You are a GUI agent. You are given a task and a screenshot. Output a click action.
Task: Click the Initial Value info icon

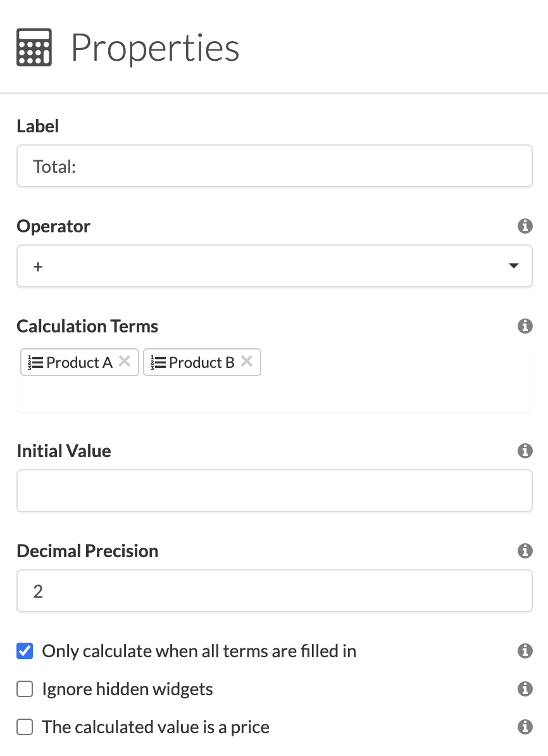pyautogui.click(x=525, y=451)
